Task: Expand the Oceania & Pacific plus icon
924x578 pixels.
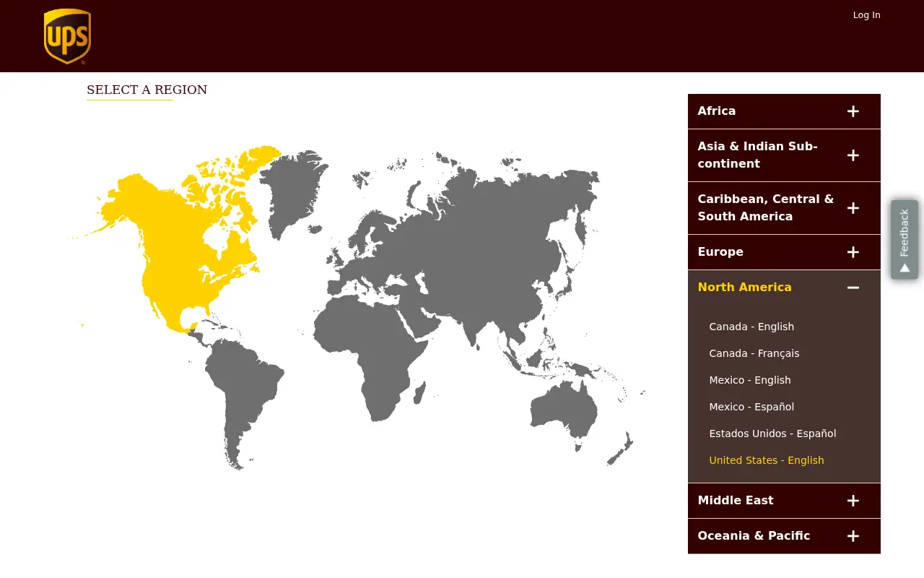Action: tap(853, 536)
